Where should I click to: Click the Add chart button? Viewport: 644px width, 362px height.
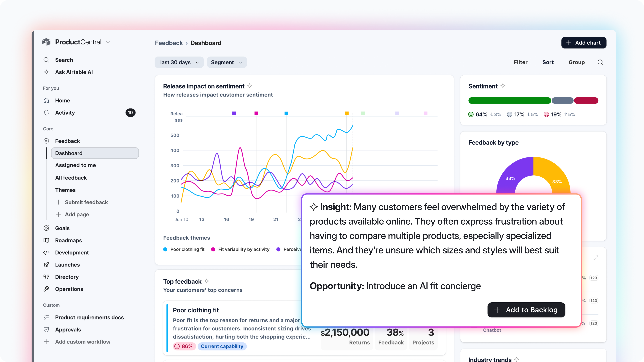pyautogui.click(x=583, y=43)
